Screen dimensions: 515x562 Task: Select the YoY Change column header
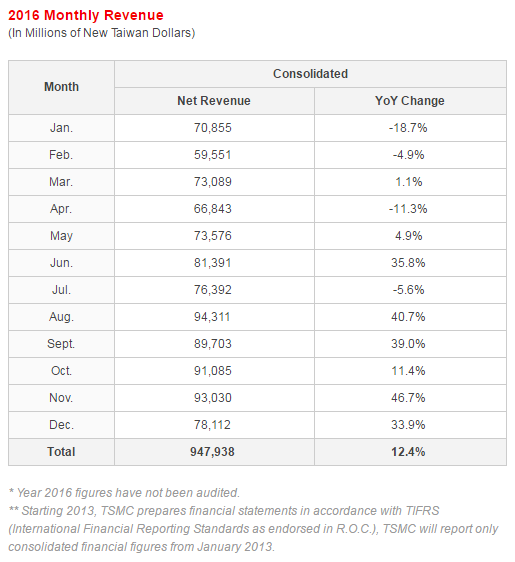click(x=410, y=101)
